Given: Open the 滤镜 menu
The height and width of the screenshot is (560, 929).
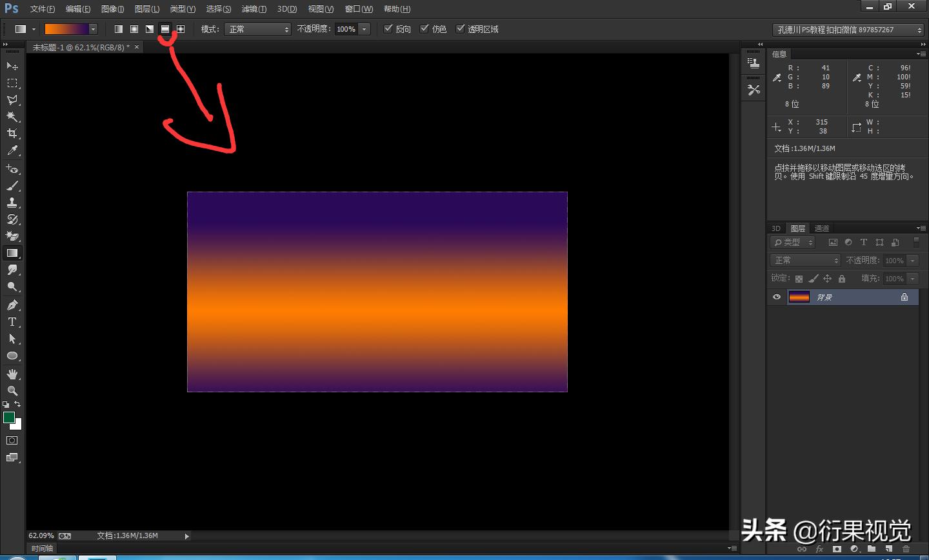Looking at the screenshot, I should click(x=253, y=8).
